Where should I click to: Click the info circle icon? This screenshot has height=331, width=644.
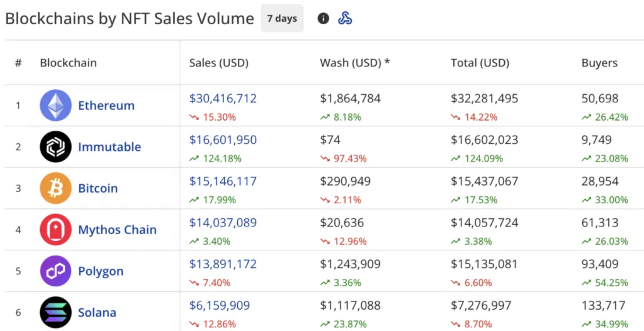(x=323, y=18)
